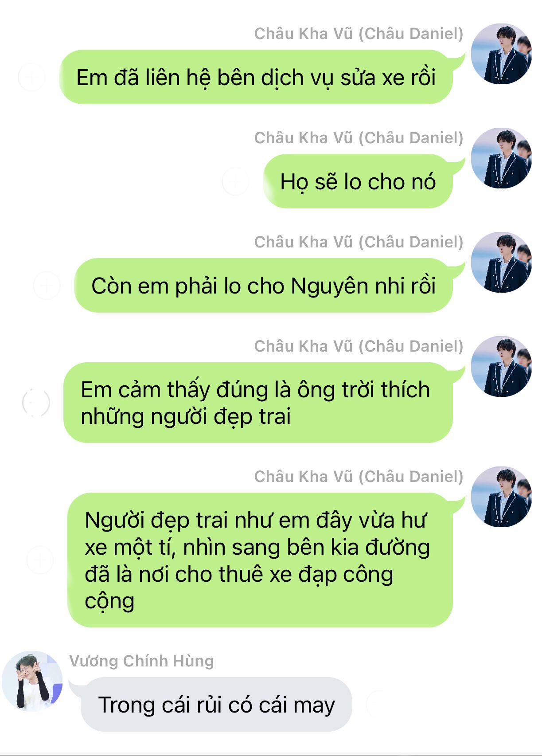Open the avatar beside the 'Người đẹp trai như em' message
This screenshot has width=542, height=756.
[501, 497]
